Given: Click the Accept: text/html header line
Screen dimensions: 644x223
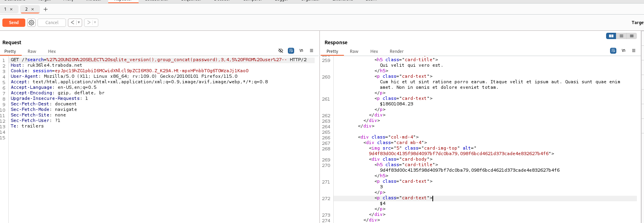Looking at the screenshot, I should click(139, 82).
